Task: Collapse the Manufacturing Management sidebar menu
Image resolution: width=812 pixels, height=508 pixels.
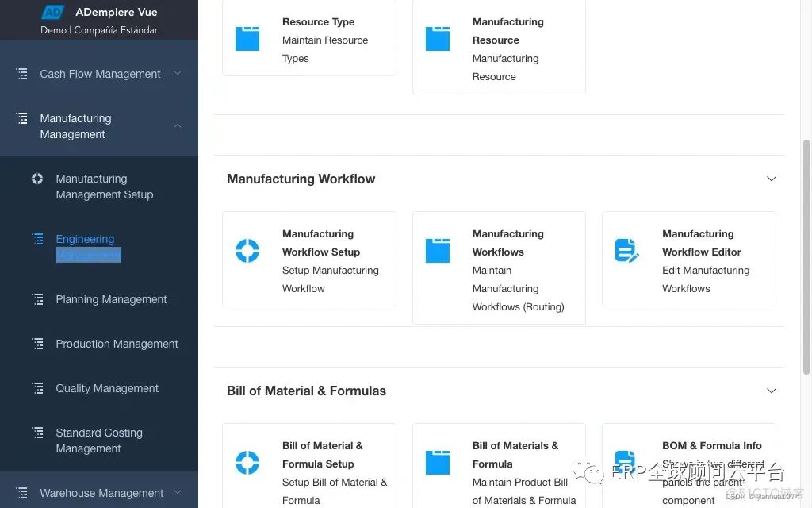Action: tap(178, 126)
